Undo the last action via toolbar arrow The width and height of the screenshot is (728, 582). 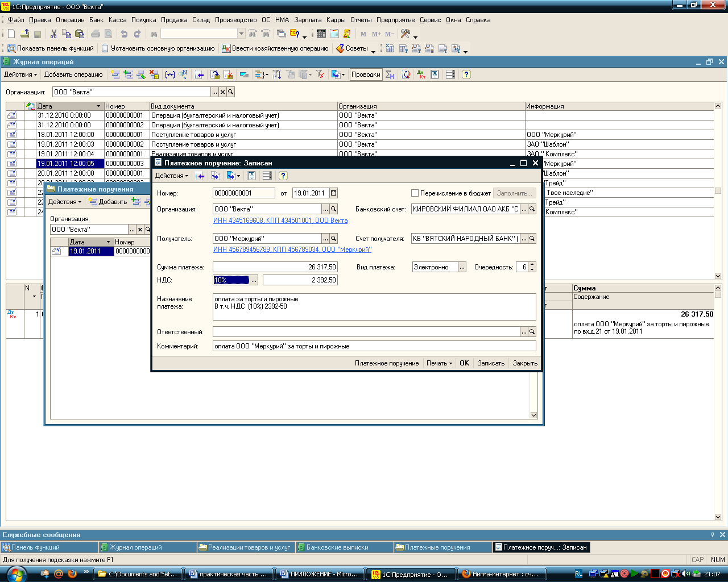[124, 34]
